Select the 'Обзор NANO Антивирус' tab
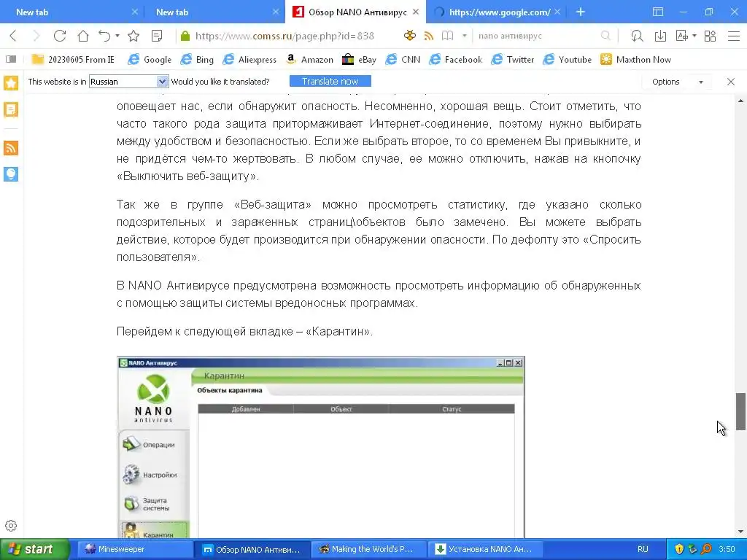 (x=356, y=12)
